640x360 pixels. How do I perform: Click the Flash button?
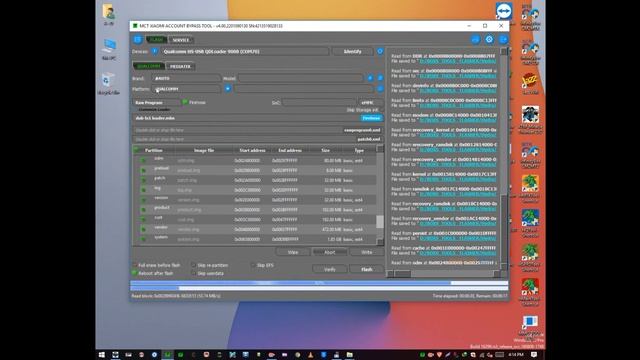coord(367,269)
